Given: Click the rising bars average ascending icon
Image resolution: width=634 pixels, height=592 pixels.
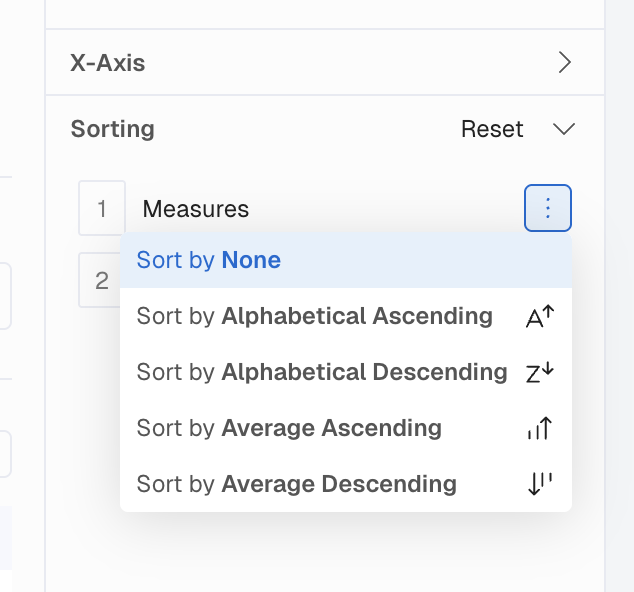Looking at the screenshot, I should point(540,428).
